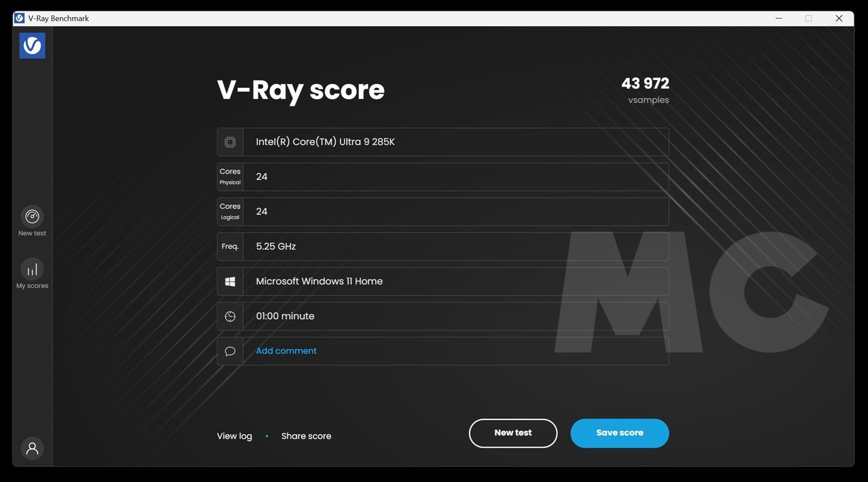Start a run with the New test button
The height and width of the screenshot is (482, 868).
(513, 433)
